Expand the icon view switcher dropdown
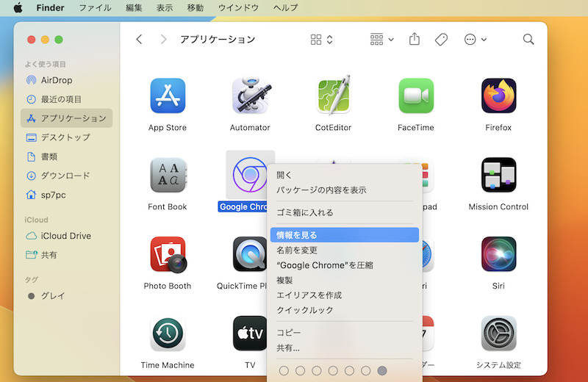Image resolution: width=588 pixels, height=382 pixels. (x=322, y=40)
